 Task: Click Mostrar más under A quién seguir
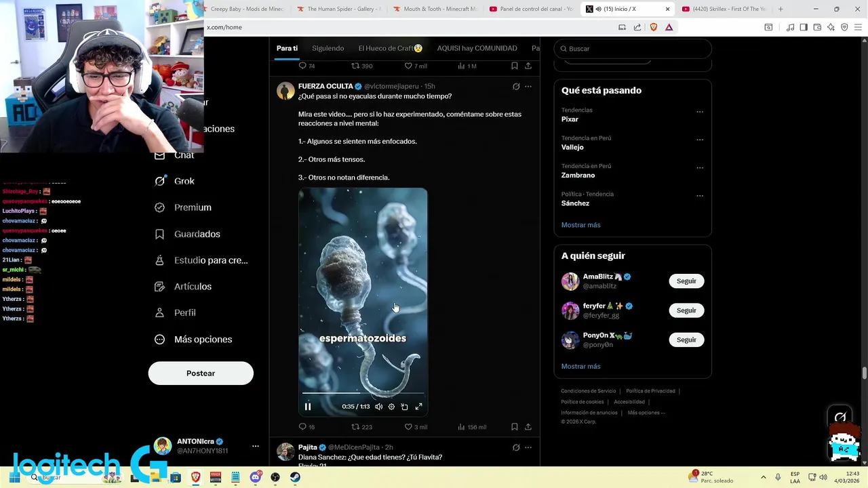(x=580, y=367)
